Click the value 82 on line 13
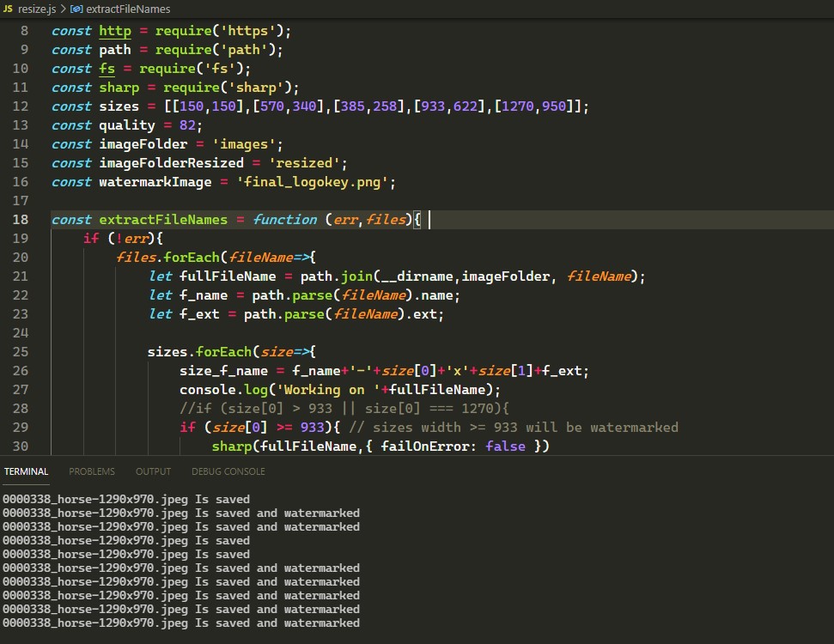Screen dimensions: 834x644 [x=187, y=125]
